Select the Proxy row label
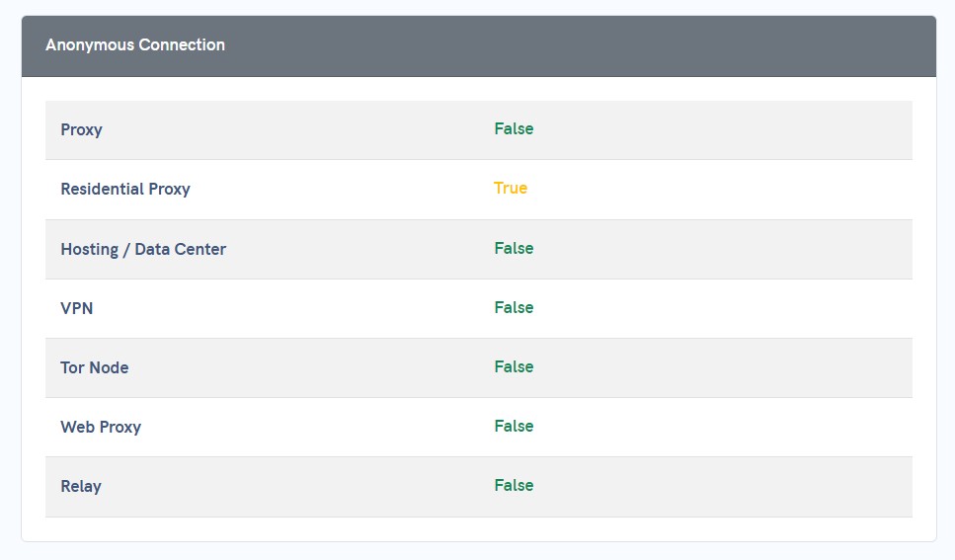 click(82, 129)
